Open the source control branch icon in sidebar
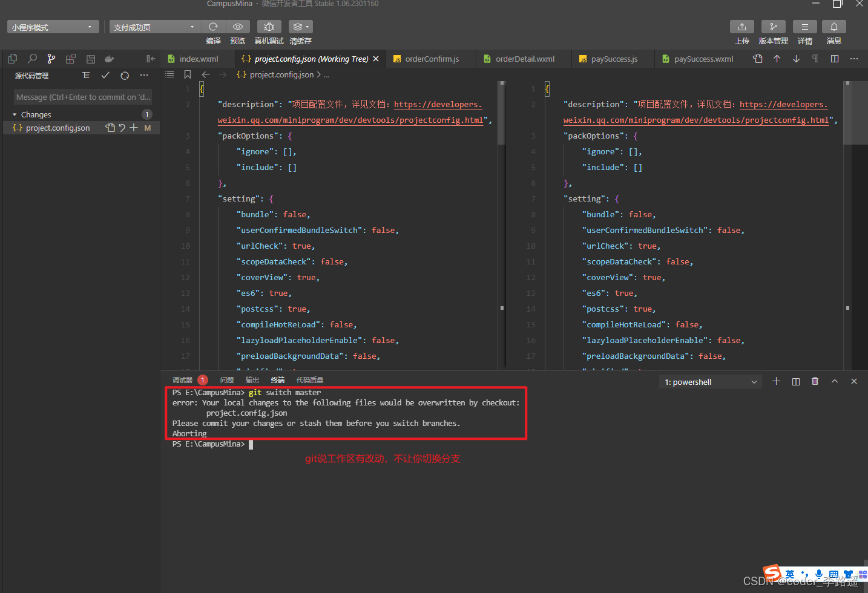This screenshot has width=868, height=593. 51,59
